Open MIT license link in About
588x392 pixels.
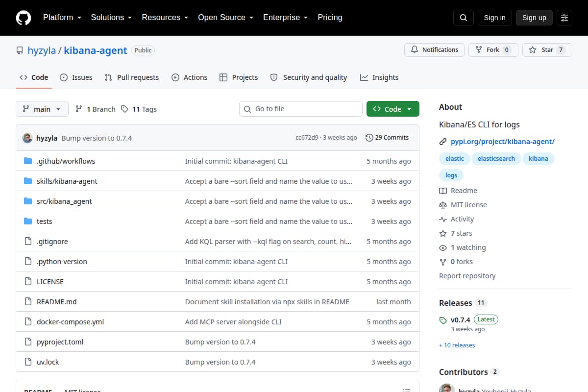[x=463, y=205]
